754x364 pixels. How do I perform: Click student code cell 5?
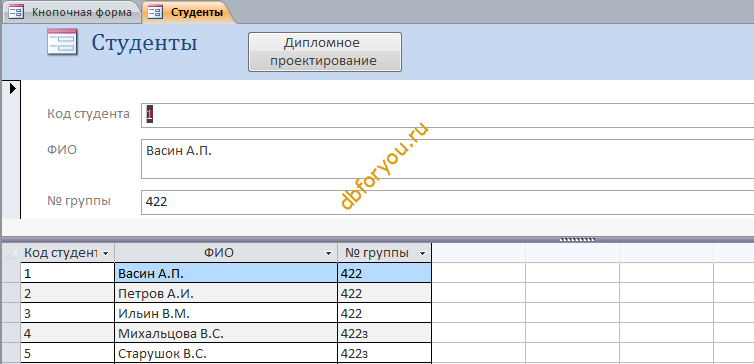(x=68, y=353)
